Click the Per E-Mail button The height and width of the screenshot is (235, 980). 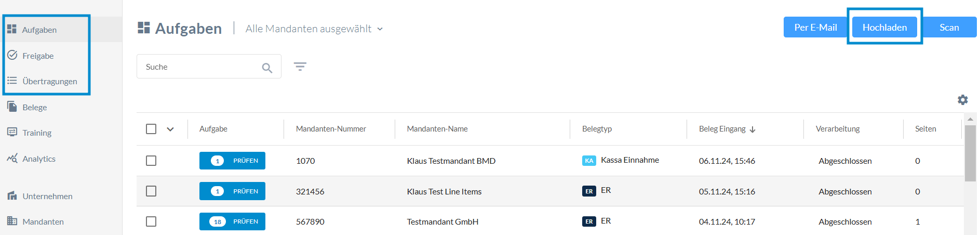pos(815,27)
